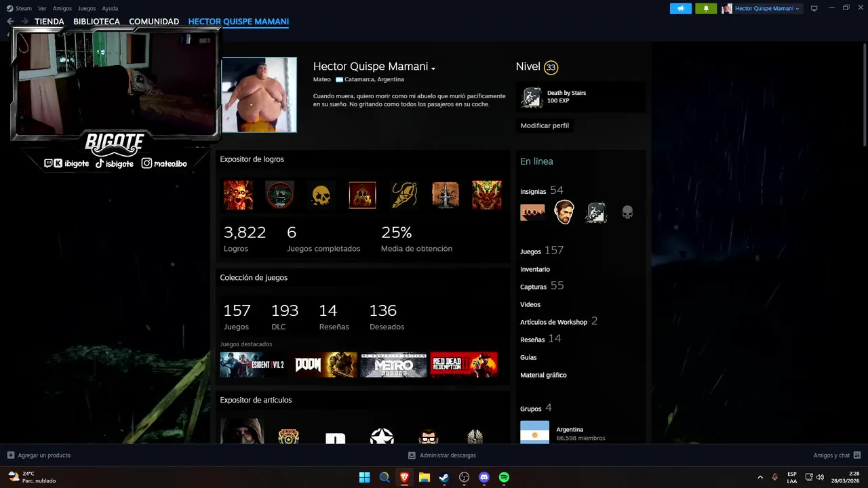Open the 100+ badge in Insignias
868x488 pixels.
(532, 212)
